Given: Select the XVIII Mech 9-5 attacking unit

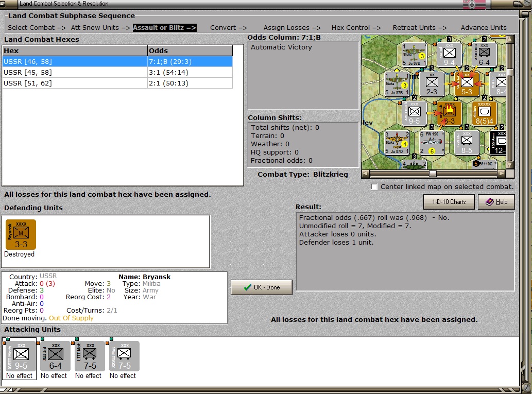Looking at the screenshot, I should coord(21,356).
